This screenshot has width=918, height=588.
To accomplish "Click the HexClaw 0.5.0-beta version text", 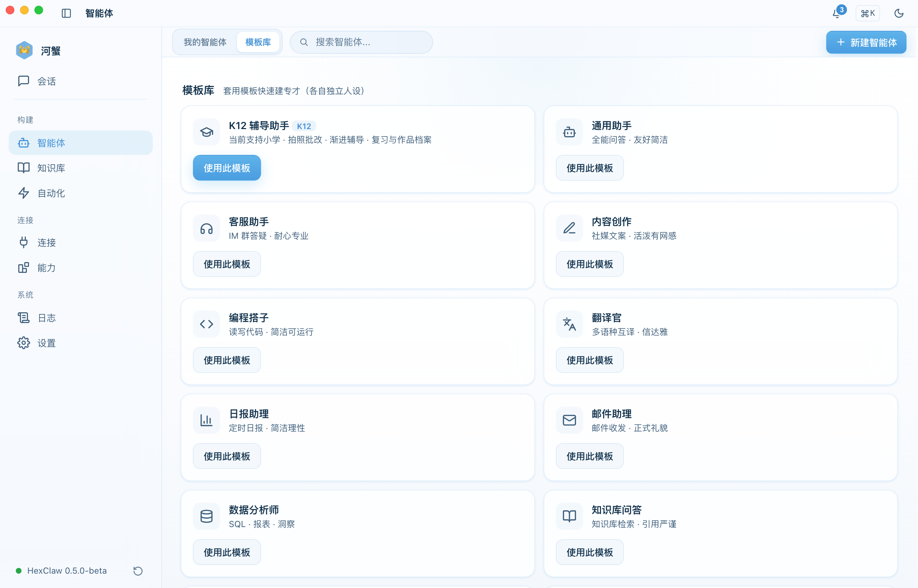I will point(67,571).
